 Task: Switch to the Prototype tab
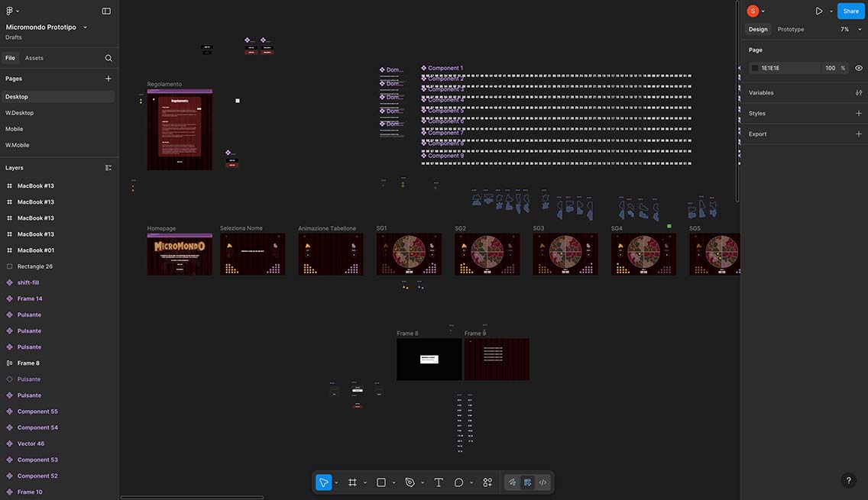click(790, 29)
